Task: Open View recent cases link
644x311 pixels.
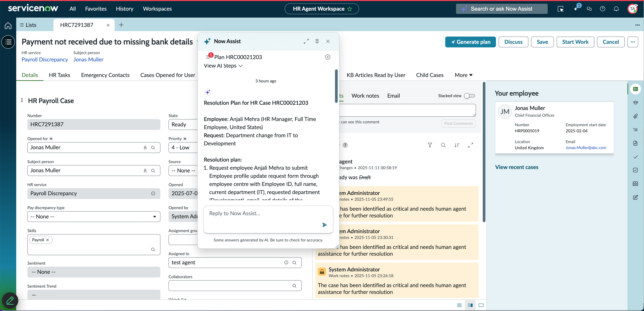Action: tap(517, 167)
